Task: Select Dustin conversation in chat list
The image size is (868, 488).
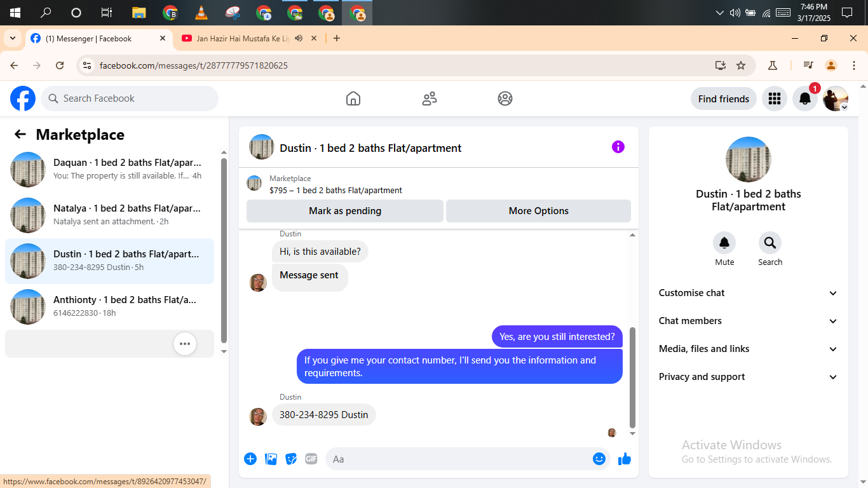Action: 109,261
